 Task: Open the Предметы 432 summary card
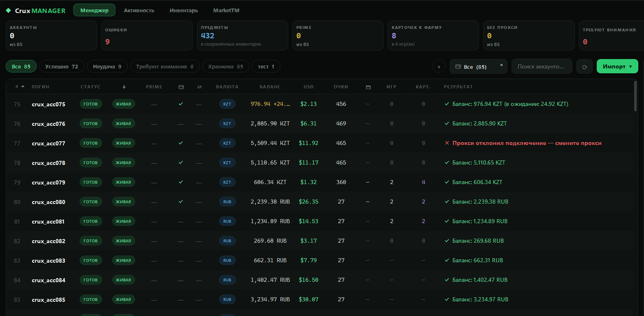(242, 35)
